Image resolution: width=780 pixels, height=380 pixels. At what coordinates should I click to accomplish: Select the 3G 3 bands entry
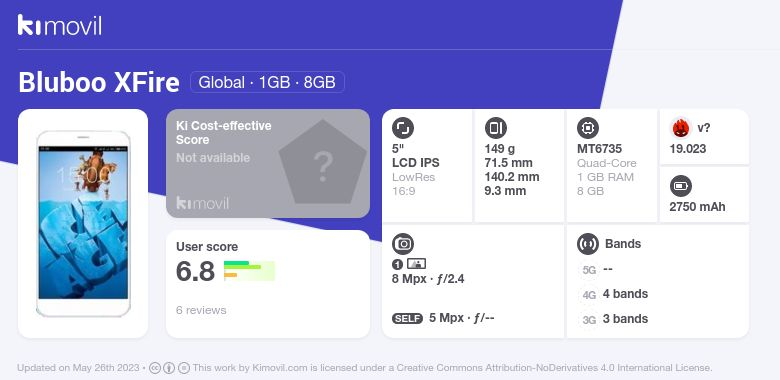coord(615,319)
